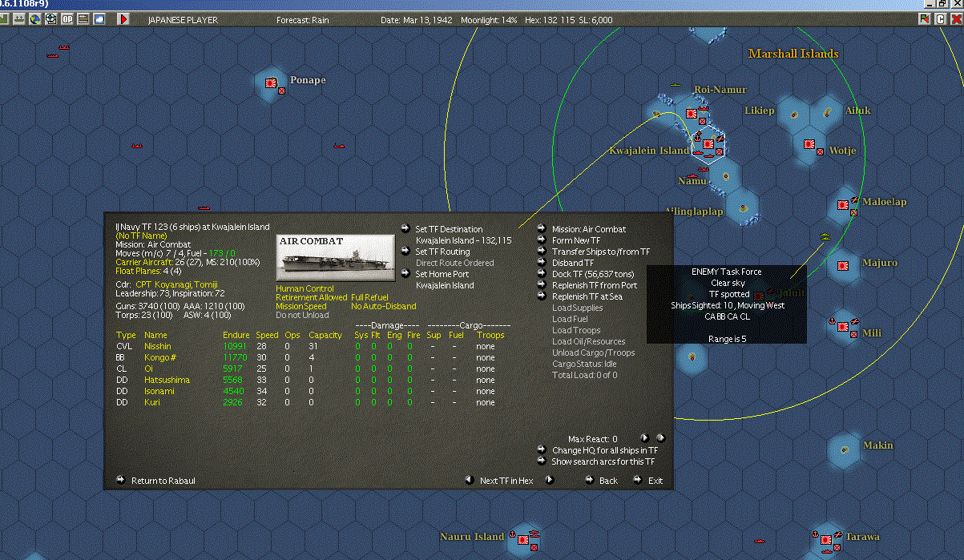The height and width of the screenshot is (560, 964).
Task: Open ship Nisshin in the ship list
Action: (158, 346)
